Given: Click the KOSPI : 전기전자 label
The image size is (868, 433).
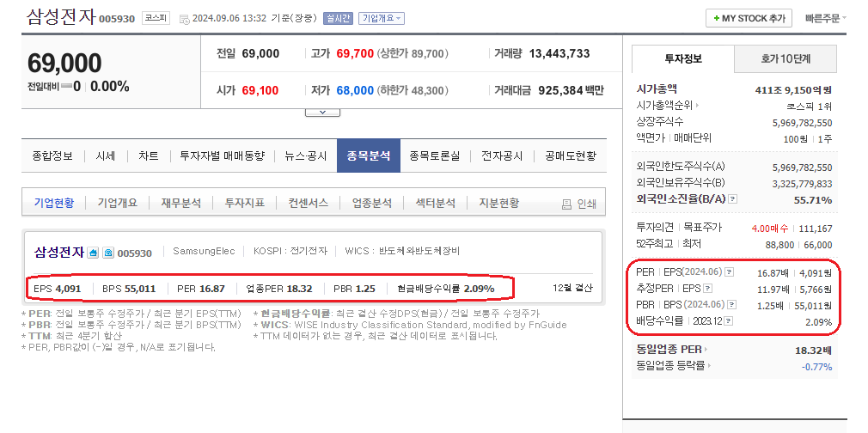Looking at the screenshot, I should click(x=290, y=251).
